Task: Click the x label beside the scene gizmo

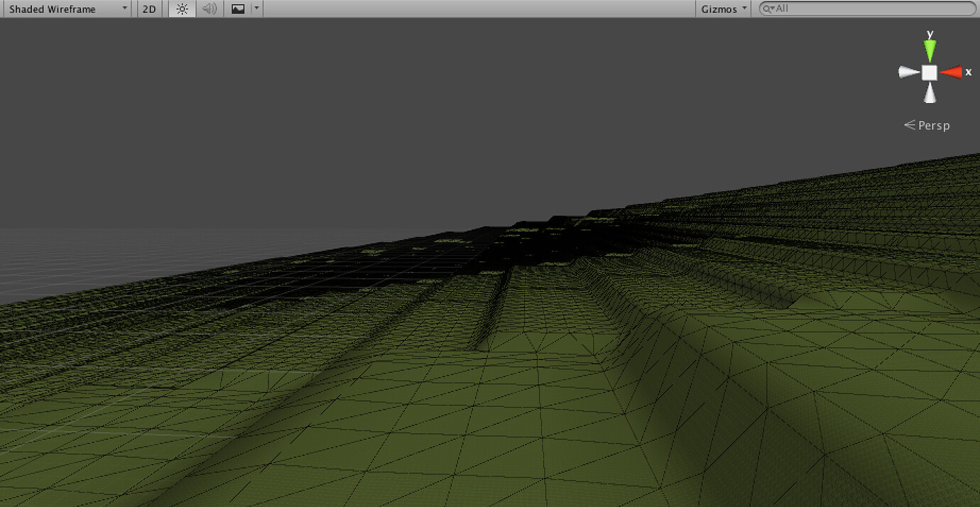Action: pos(968,72)
